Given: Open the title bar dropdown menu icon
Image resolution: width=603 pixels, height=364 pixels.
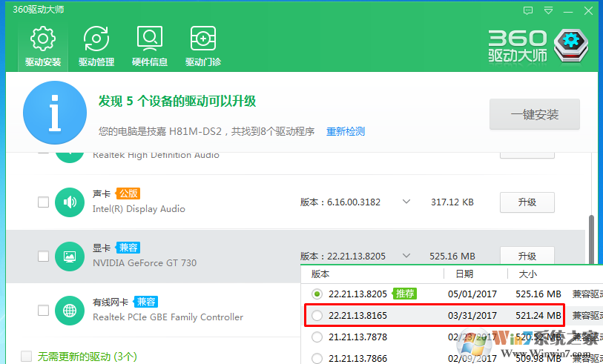Looking at the screenshot, I should point(547,10).
